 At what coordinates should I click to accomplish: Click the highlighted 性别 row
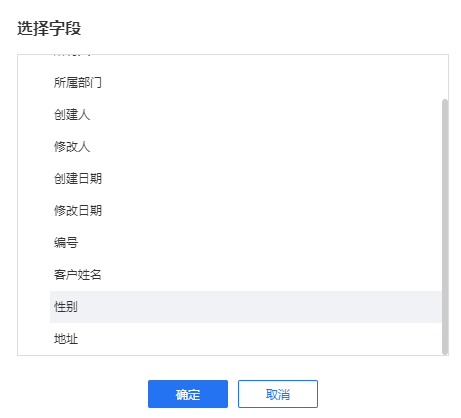click(246, 307)
